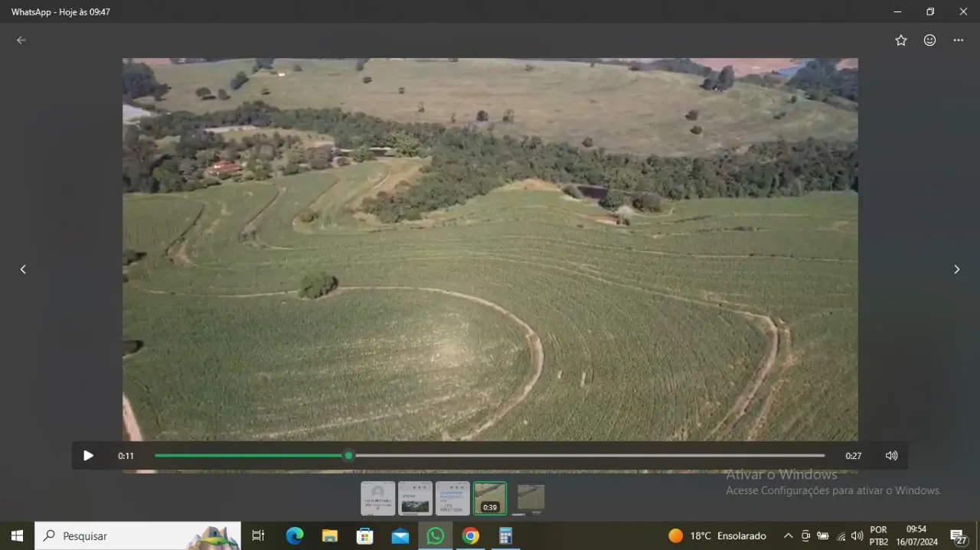This screenshot has width=980, height=550.
Task: Open the third thumbnail with contact text
Action: (x=452, y=499)
